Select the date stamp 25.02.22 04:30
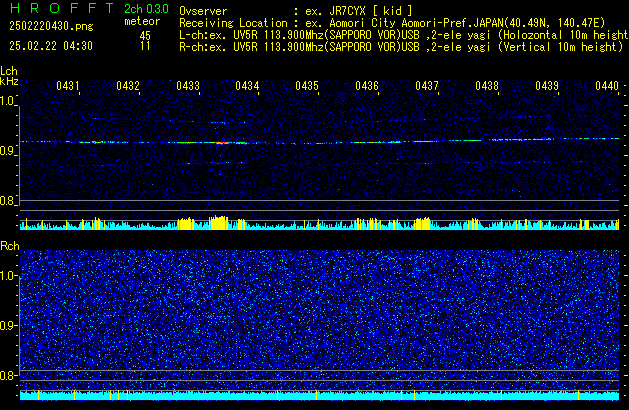The width and height of the screenshot is (629, 410). (51, 46)
